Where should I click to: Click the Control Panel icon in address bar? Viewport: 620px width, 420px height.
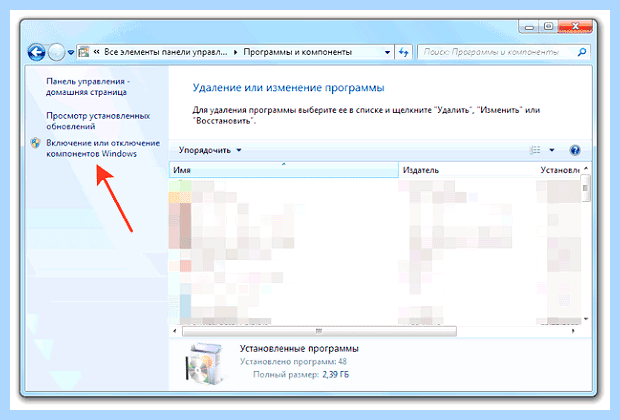(83, 52)
